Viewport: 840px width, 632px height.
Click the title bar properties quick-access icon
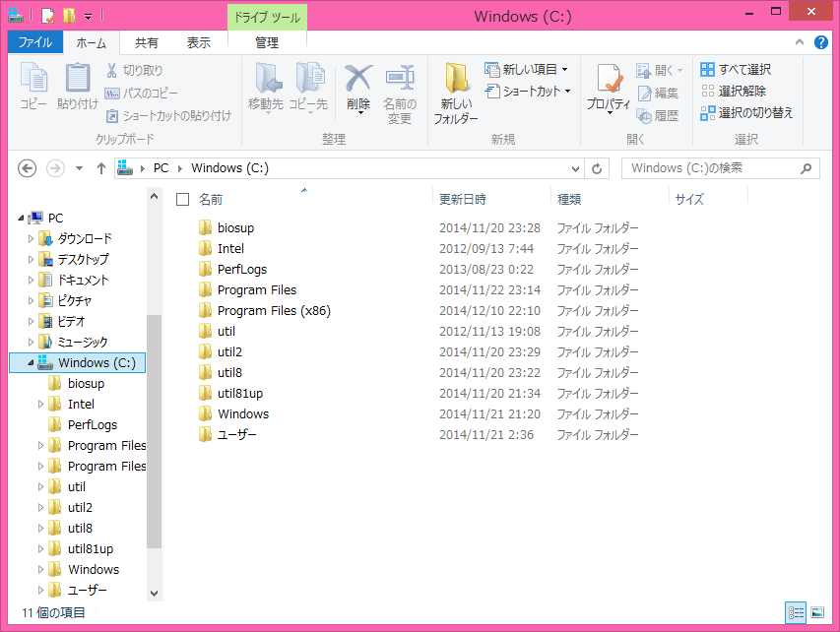48,16
